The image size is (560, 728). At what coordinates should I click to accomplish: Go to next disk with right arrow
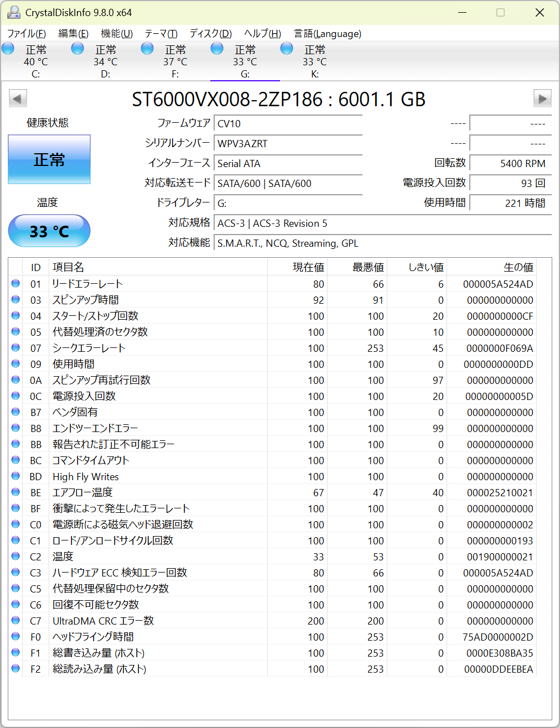[x=542, y=99]
